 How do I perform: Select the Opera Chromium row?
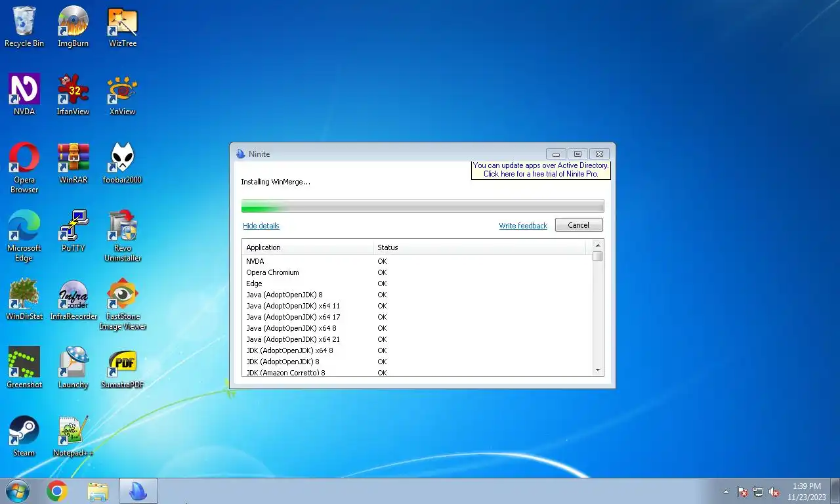[417, 272]
